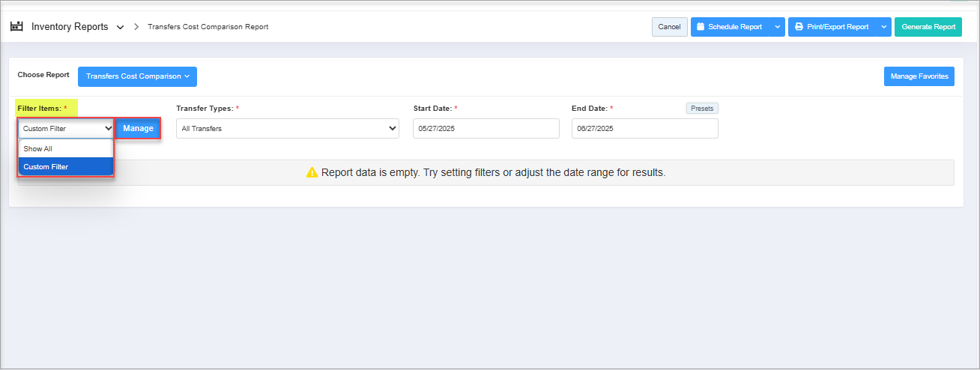Select the Show All filter option
The width and height of the screenshot is (980, 370).
(66, 149)
